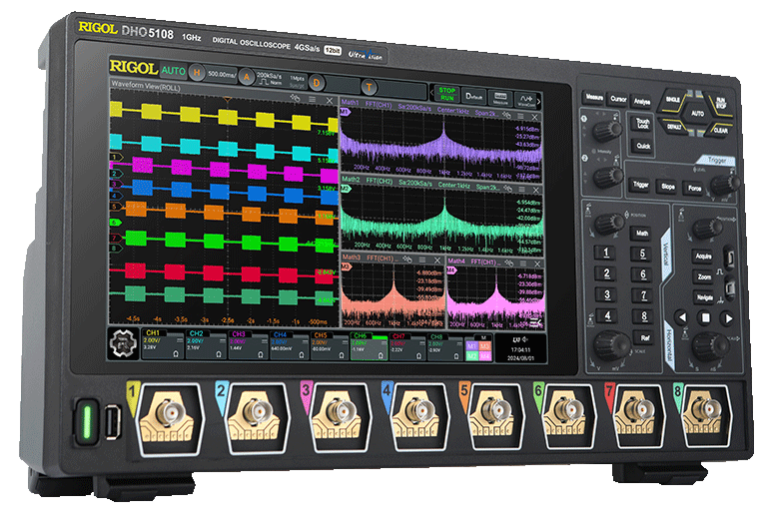Viewport: 767px width, 532px height.
Task: Select the CH5 channel label on screen
Action: (x=321, y=335)
